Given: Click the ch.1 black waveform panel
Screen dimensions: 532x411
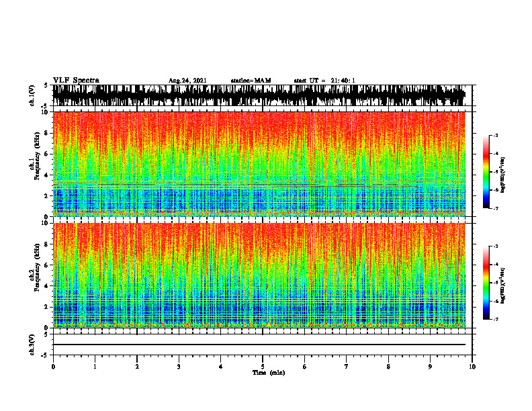Looking at the screenshot, I should point(259,95).
